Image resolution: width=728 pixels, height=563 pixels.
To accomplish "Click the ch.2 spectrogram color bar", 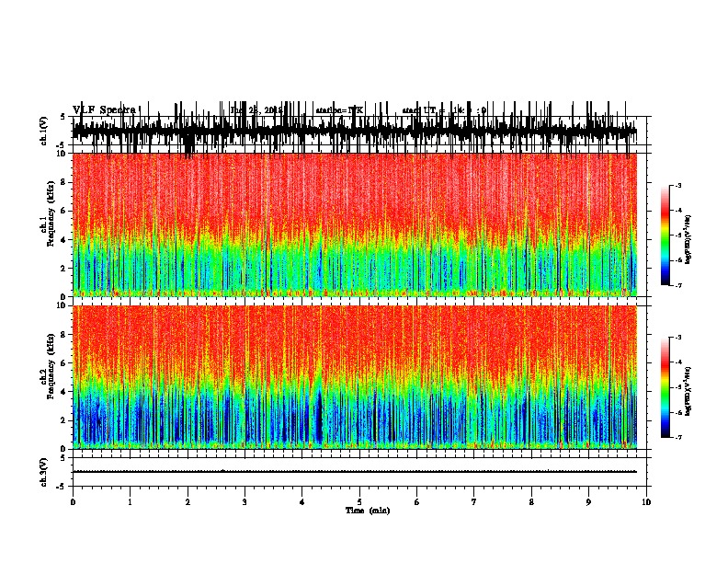I will click(x=665, y=387).
